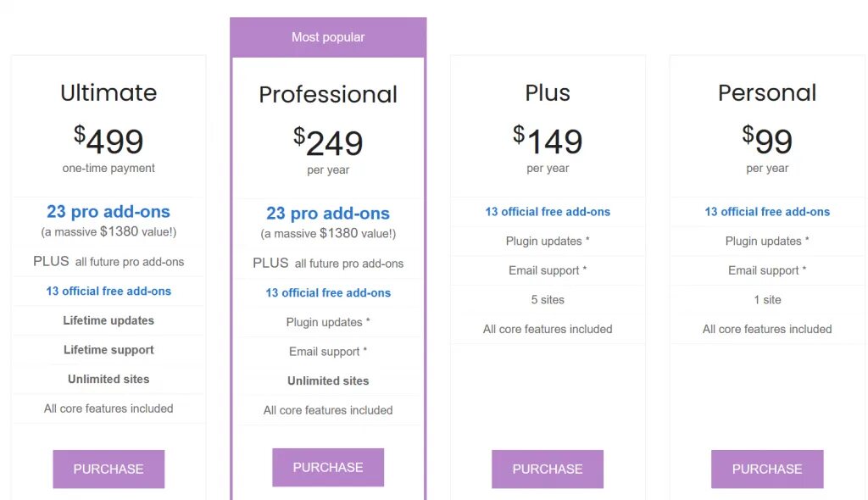Open 13 official free add-ons in Ultimate
This screenshot has width=868, height=500.
108,292
